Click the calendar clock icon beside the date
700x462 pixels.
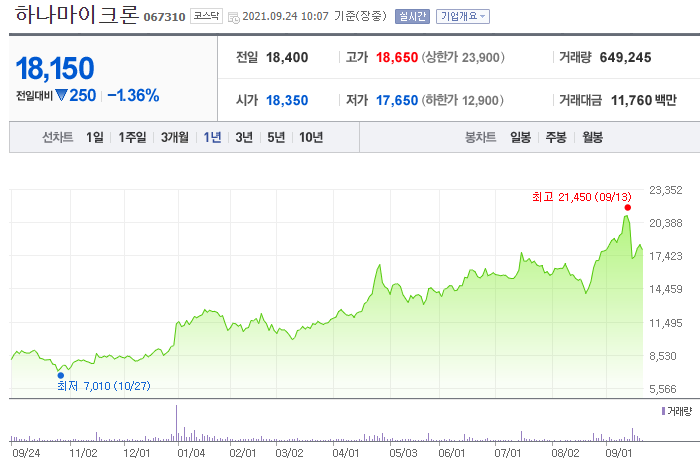233,17
